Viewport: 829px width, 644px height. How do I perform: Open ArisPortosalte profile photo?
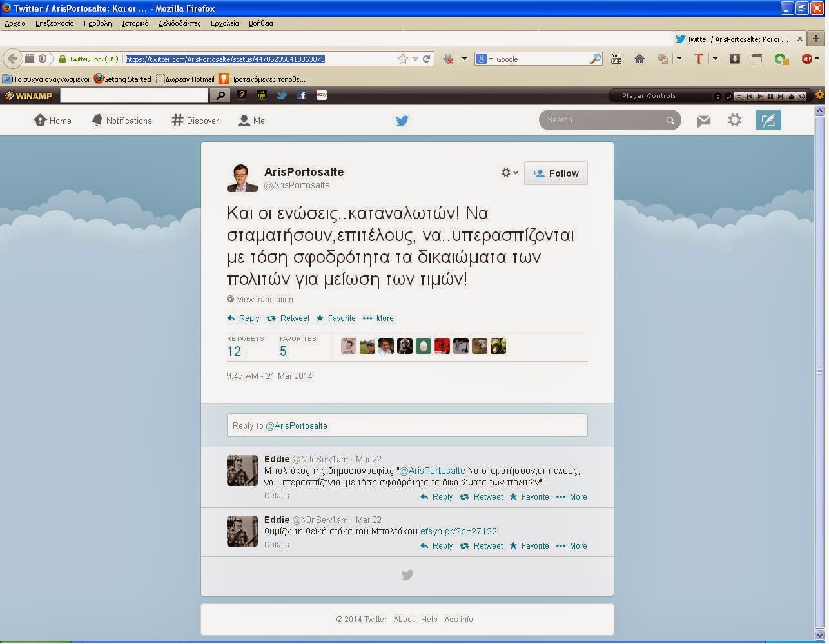[x=242, y=177]
